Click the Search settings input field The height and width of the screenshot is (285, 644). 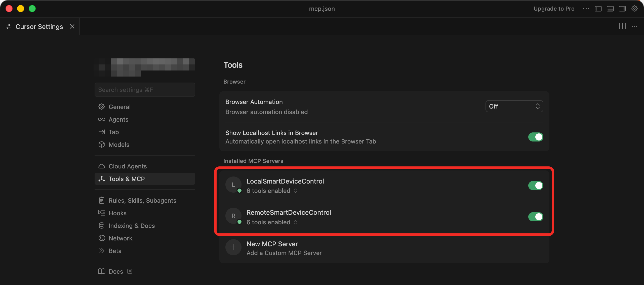pos(145,90)
